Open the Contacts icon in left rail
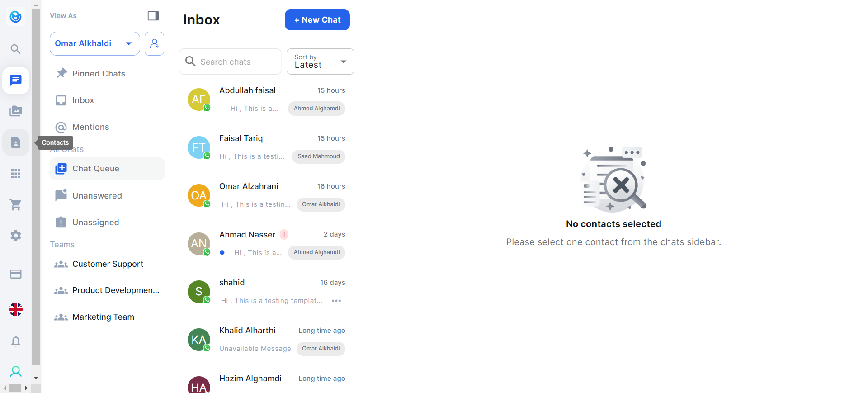The width and height of the screenshot is (868, 393). point(16,142)
